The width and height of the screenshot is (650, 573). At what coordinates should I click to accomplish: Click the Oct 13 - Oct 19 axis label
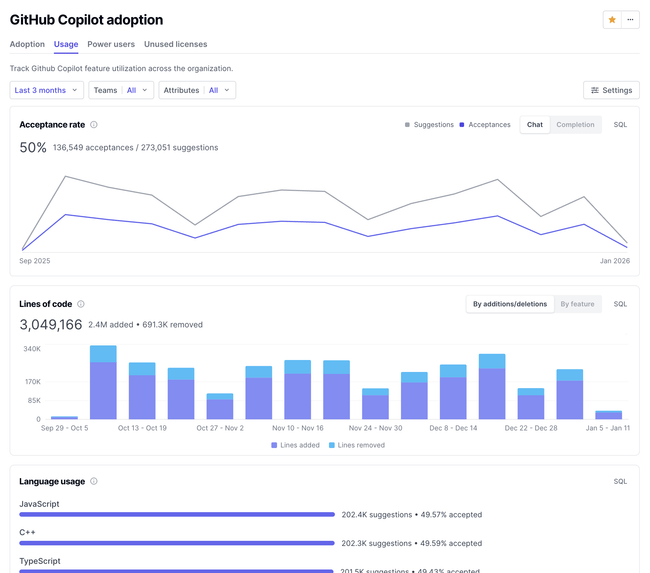click(x=142, y=428)
